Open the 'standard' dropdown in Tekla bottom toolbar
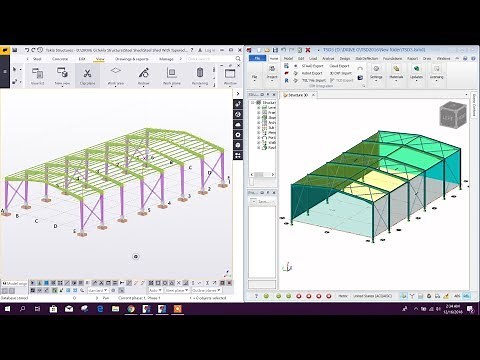The width and height of the screenshot is (480, 360). coord(98,290)
